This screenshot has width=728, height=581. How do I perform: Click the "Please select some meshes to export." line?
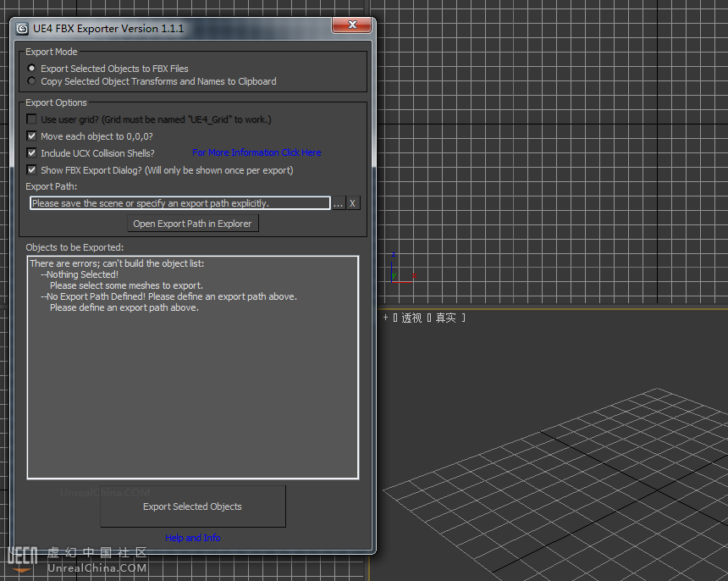[127, 285]
